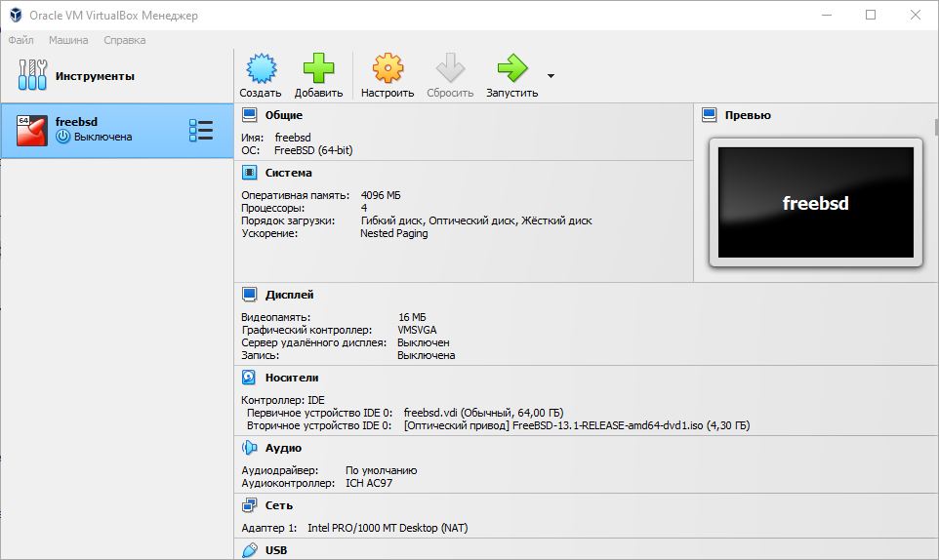Image resolution: width=939 pixels, height=560 pixels.
Task: Click the freebsd preview thumbnail
Action: pyautogui.click(x=816, y=202)
